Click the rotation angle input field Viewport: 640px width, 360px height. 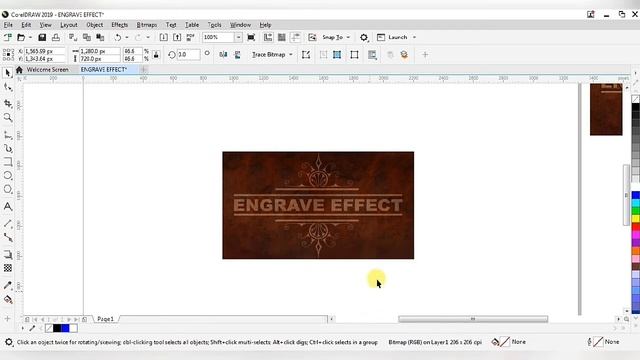[189, 54]
